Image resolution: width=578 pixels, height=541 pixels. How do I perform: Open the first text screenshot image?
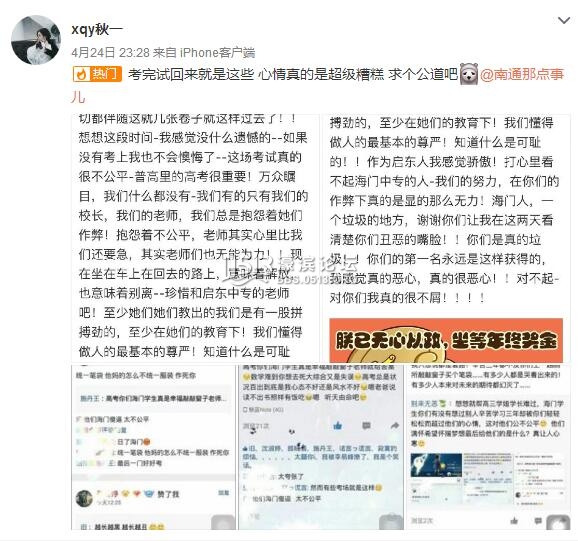[195, 238]
